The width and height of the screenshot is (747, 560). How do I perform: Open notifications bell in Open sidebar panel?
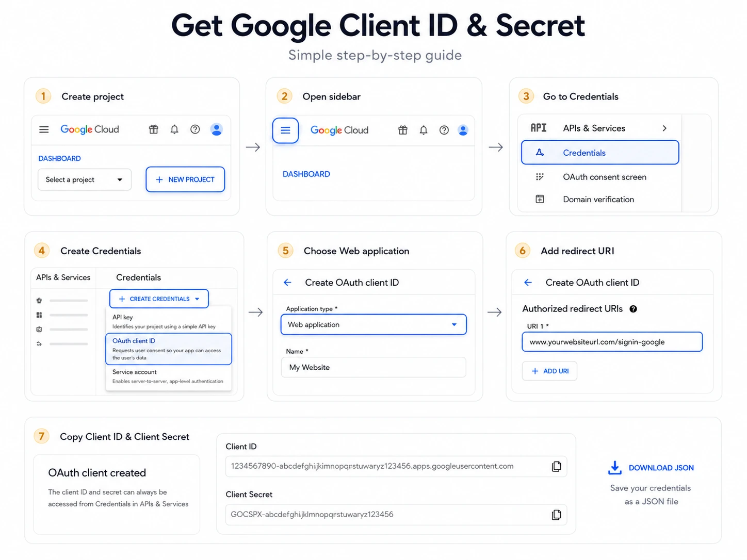pyautogui.click(x=424, y=130)
